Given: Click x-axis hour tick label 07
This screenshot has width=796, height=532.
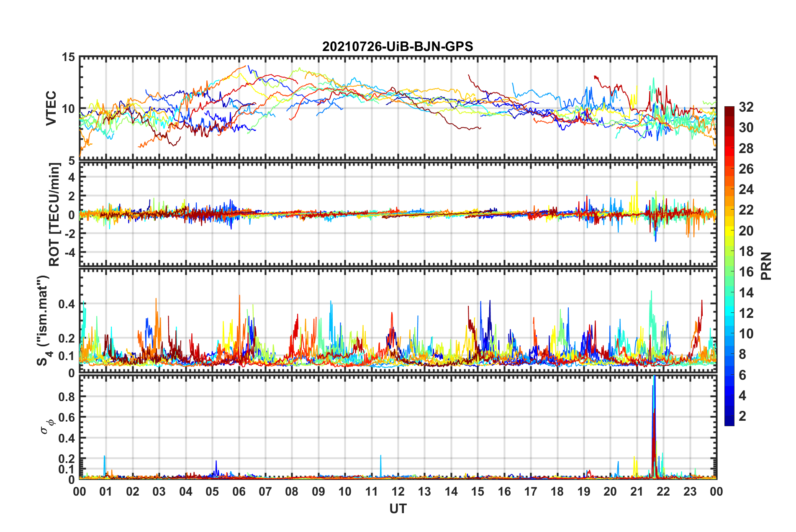Looking at the screenshot, I should click(265, 491).
